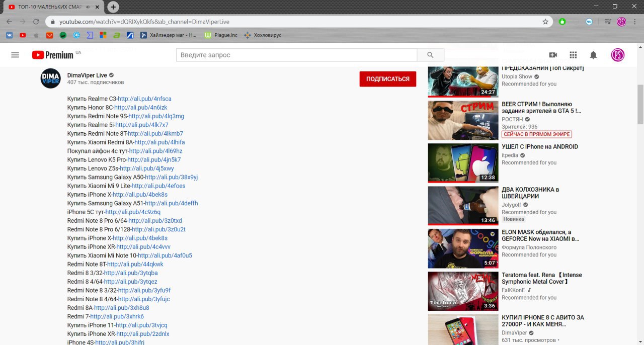Close the YouTube tab
Screen dimensions: 644x345
click(x=98, y=7)
